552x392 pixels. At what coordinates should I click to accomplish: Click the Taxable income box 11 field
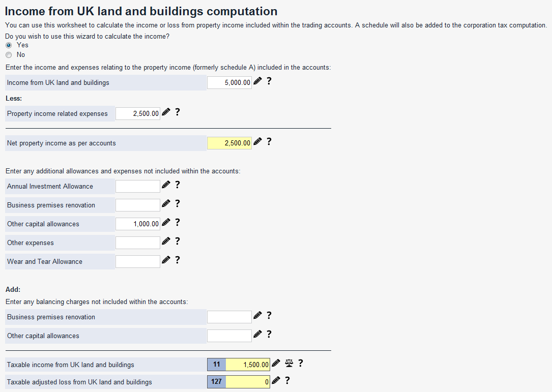[x=248, y=365]
